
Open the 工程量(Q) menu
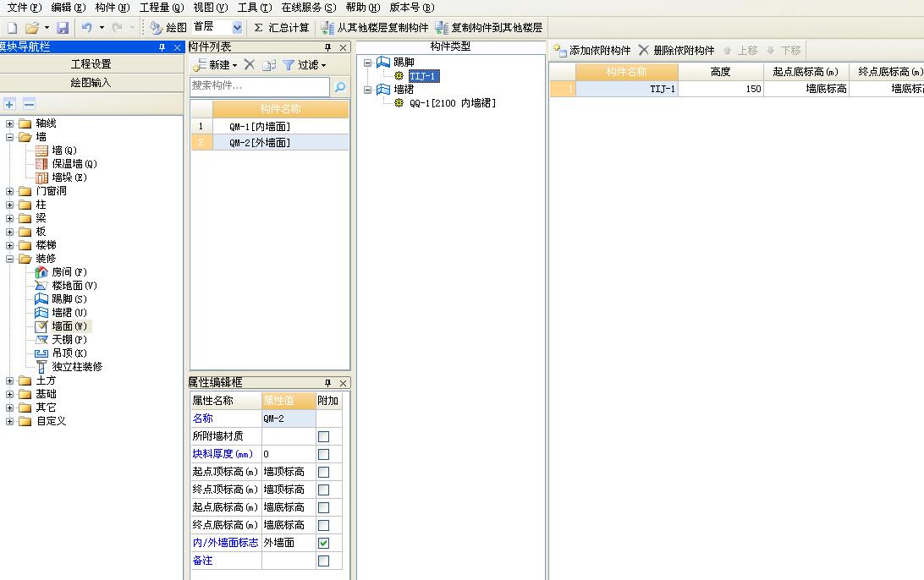pyautogui.click(x=162, y=8)
